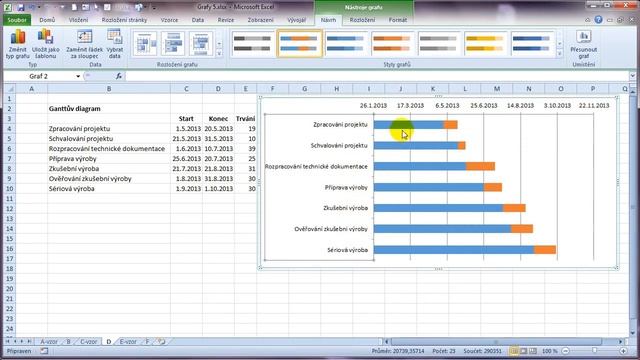The width and height of the screenshot is (640, 360).
Task: Apply the dark blue chart style
Action: click(532, 43)
